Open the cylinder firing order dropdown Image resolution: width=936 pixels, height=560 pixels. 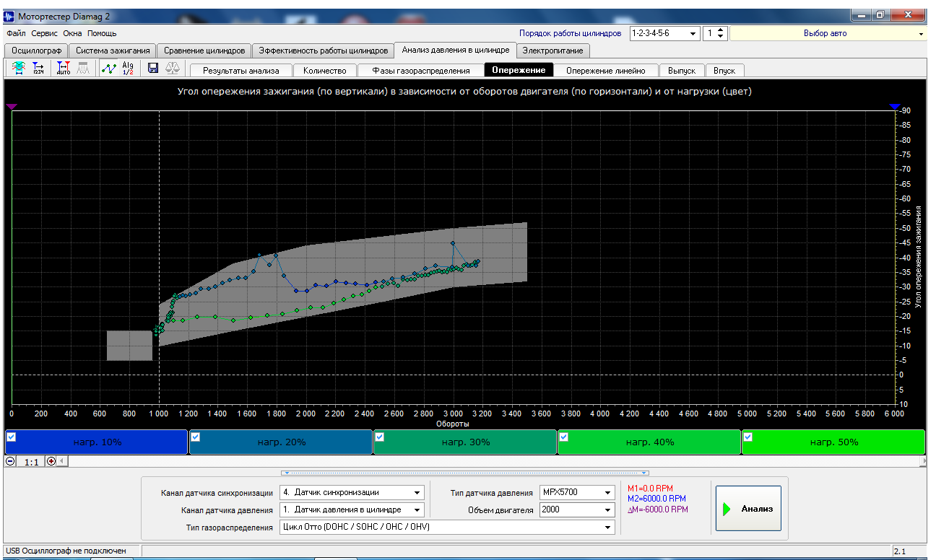693,33
